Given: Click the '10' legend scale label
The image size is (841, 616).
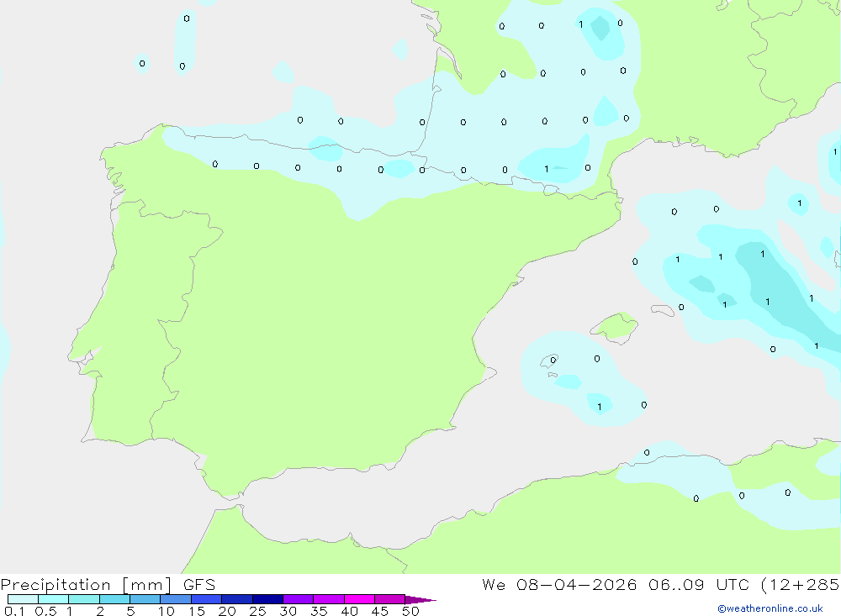Looking at the screenshot, I should point(166,611).
